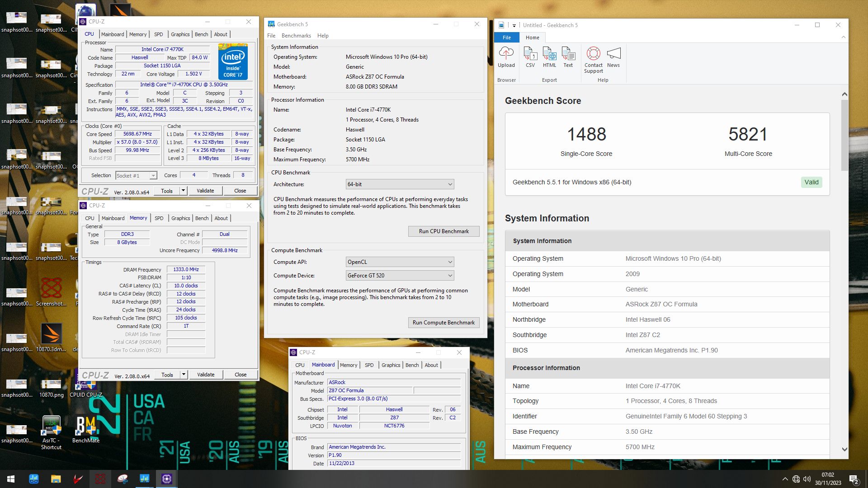
Task: Click Tools button in CPU-Z CPU window
Action: coord(167,191)
